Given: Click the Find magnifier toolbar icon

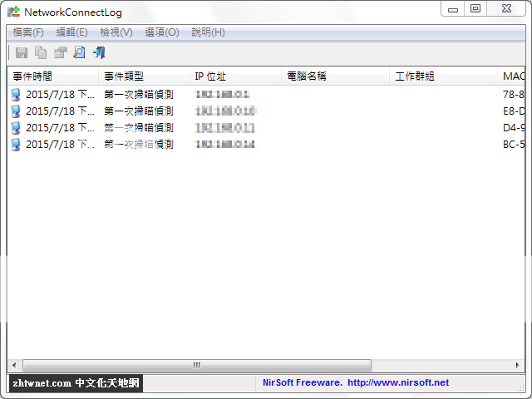Looking at the screenshot, I should pyautogui.click(x=80, y=52).
